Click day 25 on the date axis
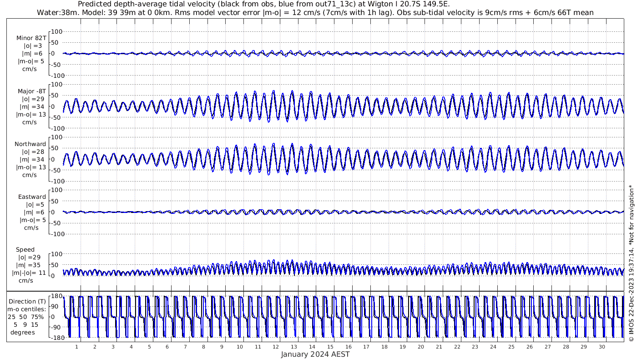637x364 pixels. click(511, 347)
